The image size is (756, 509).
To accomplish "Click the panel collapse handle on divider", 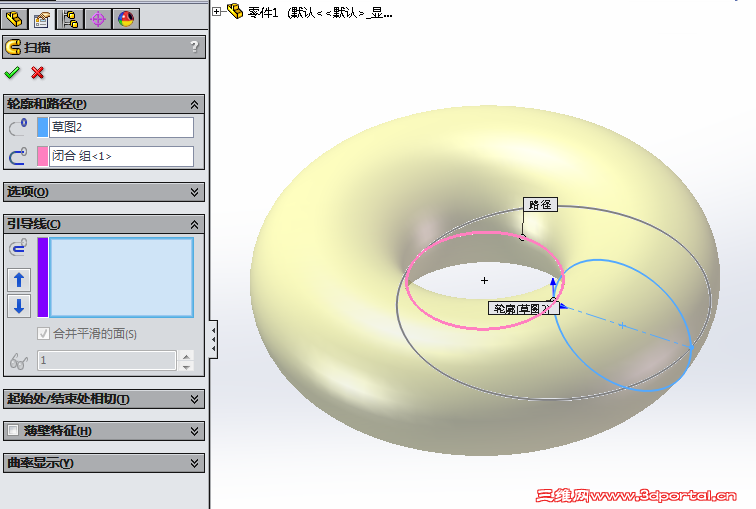I will point(213,339).
